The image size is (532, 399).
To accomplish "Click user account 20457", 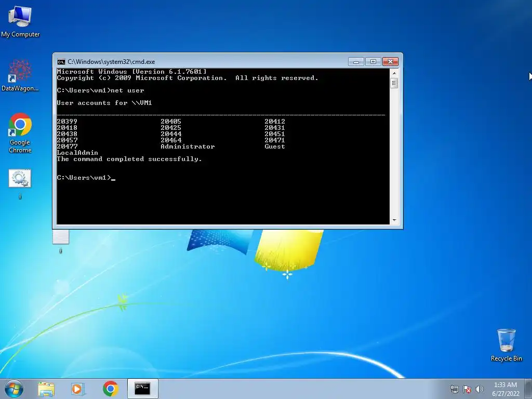I will click(x=67, y=140).
